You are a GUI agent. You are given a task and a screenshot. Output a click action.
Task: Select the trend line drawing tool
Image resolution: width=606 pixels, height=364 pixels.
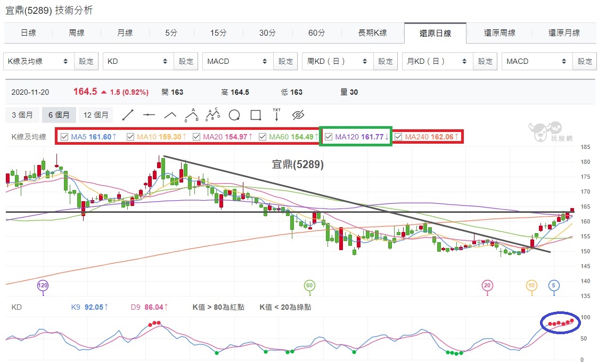[128, 115]
